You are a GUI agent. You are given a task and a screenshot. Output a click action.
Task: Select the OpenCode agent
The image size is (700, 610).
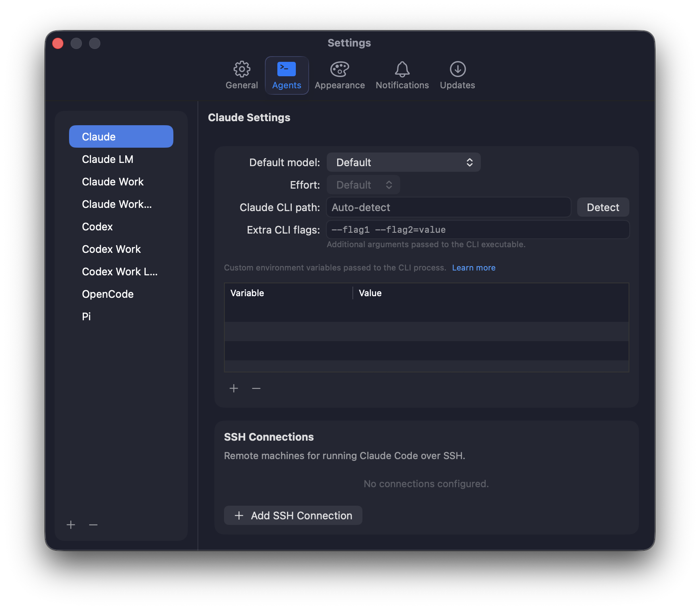(108, 294)
